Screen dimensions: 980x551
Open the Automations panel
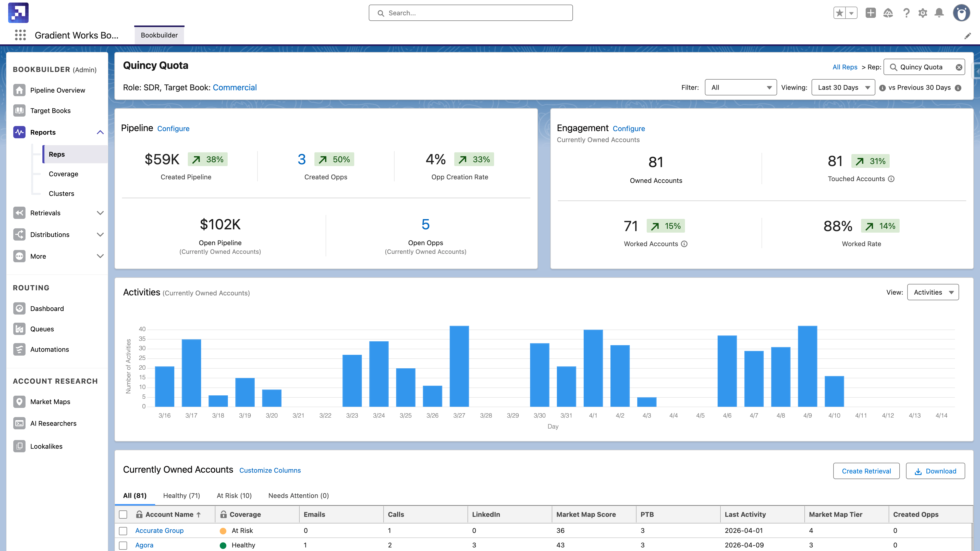click(x=50, y=349)
